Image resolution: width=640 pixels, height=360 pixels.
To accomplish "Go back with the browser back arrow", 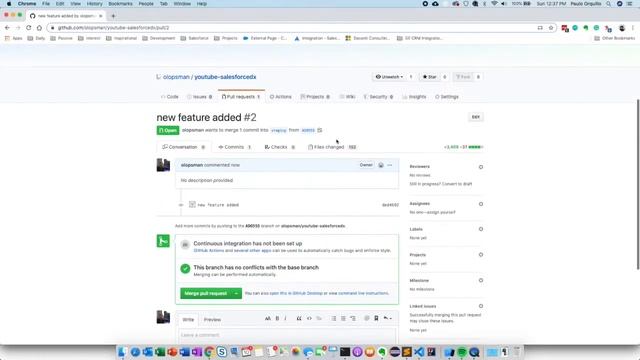I will (7, 28).
